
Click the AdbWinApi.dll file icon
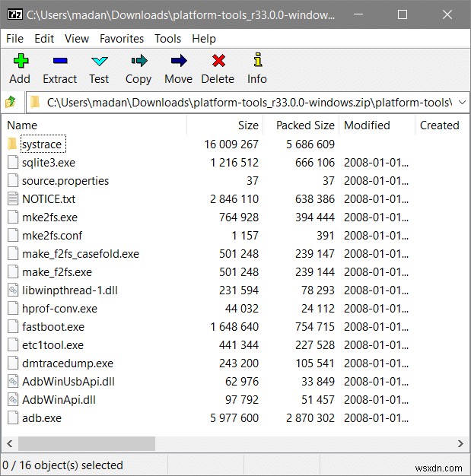13,399
